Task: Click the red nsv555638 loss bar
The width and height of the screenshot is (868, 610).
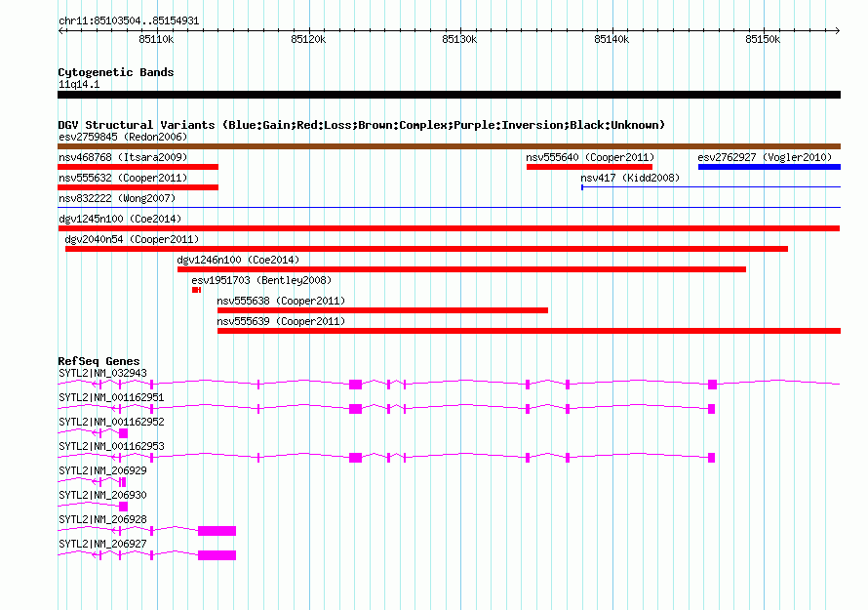Action: (382, 310)
